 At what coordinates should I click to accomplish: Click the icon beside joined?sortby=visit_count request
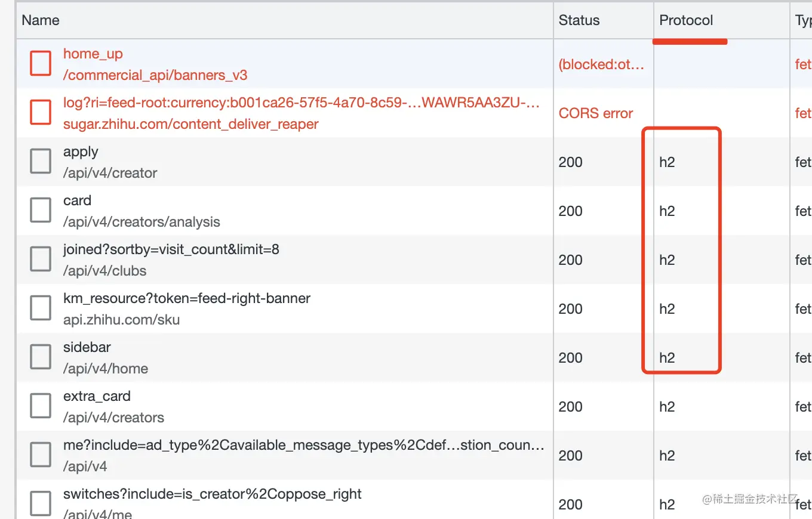(41, 259)
